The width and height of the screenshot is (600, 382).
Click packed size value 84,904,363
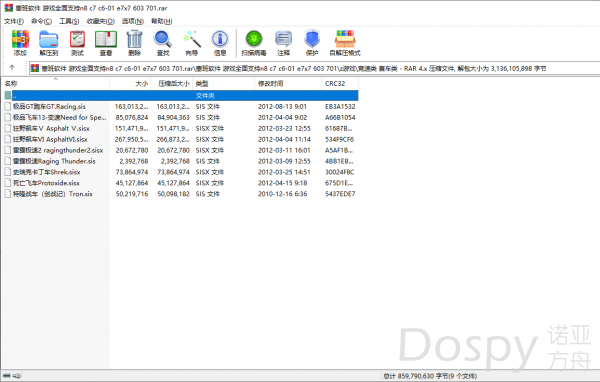[173, 117]
